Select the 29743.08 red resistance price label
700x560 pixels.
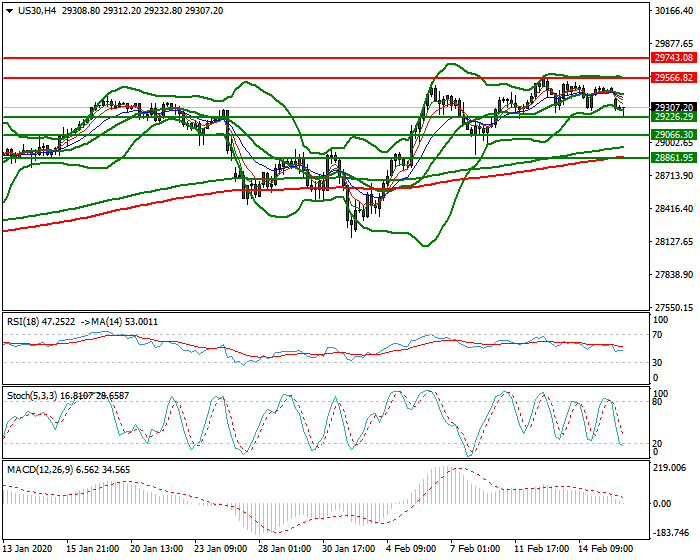pos(674,58)
